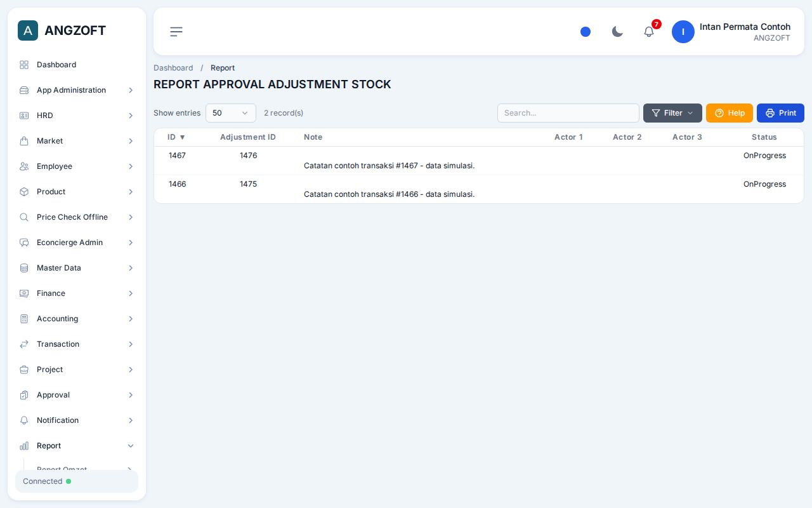Click the Price Check Offline magnifier icon
Image resolution: width=812 pixels, height=508 pixels.
point(24,217)
